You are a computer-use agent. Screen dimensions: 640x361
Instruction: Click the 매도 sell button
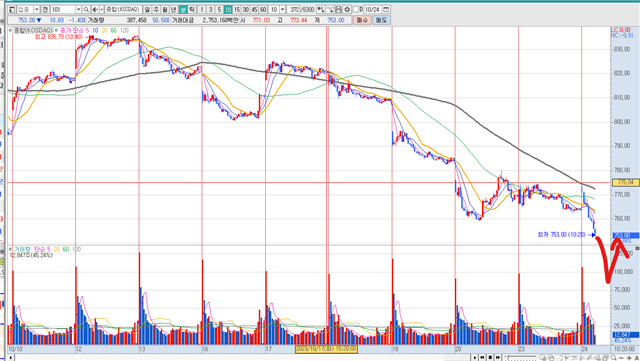(x=381, y=20)
